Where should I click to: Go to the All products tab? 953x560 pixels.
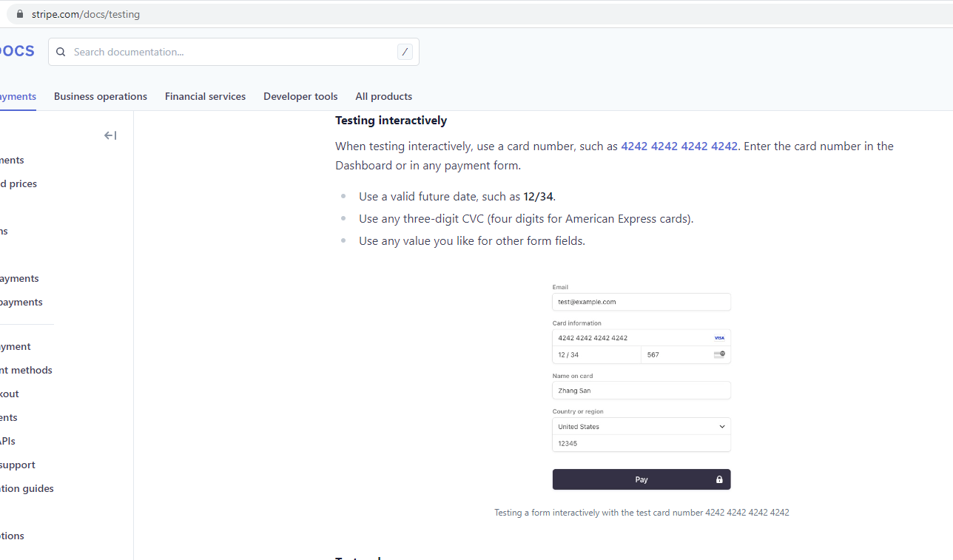(x=383, y=96)
